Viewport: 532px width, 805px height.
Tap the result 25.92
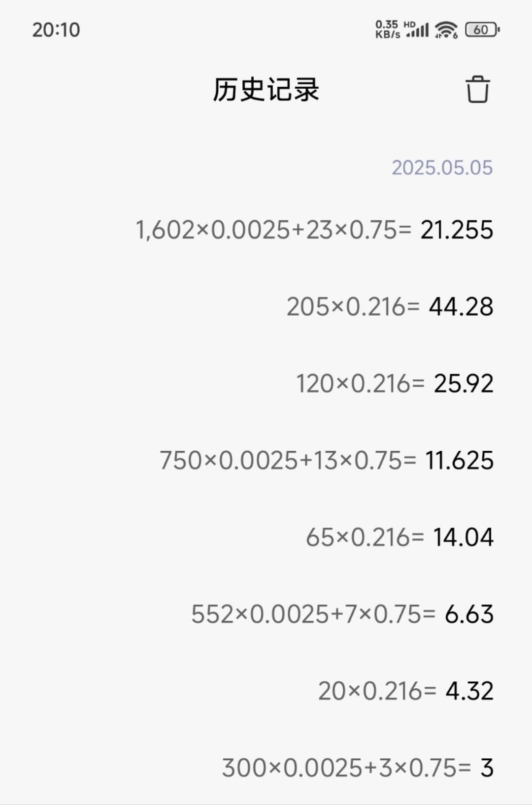[464, 384]
